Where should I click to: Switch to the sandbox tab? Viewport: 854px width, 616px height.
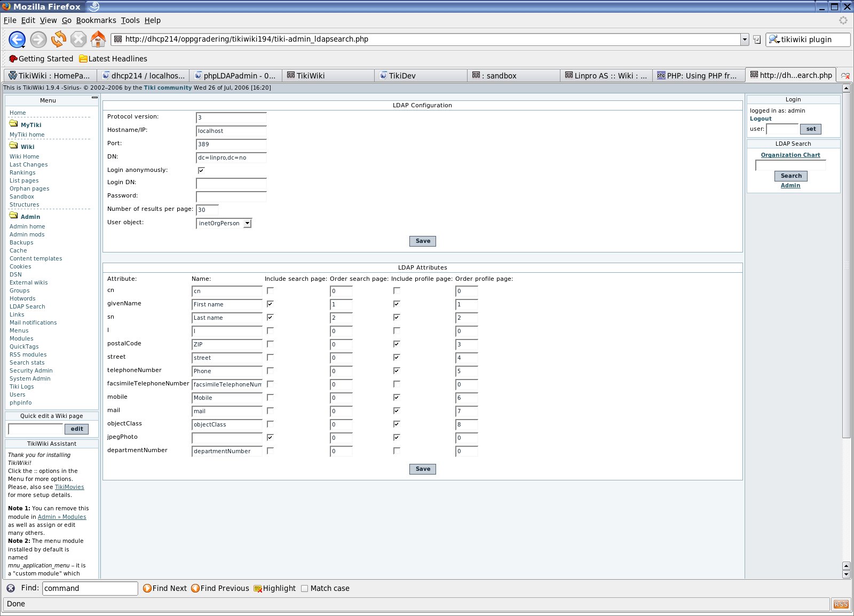tap(513, 76)
